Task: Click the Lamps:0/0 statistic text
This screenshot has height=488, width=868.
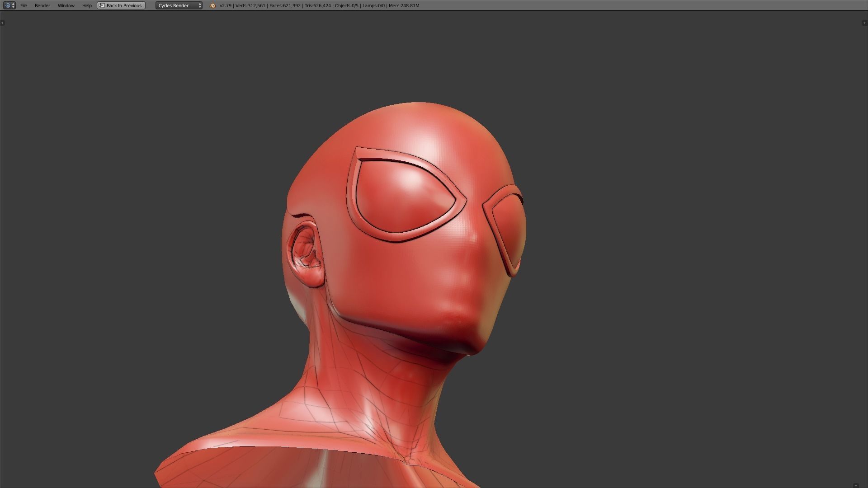Action: point(373,5)
